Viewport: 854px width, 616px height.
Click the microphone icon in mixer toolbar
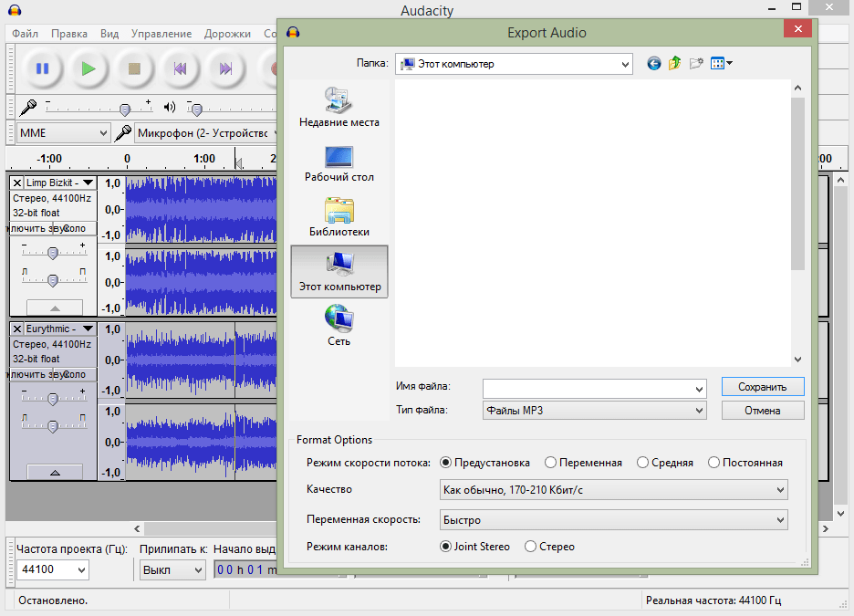(27, 108)
